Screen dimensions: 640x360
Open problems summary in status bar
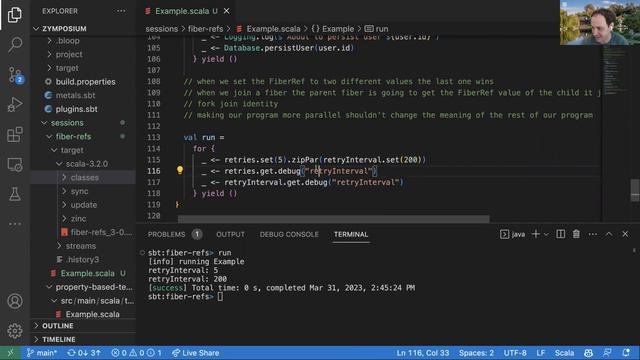pyautogui.click(x=136, y=353)
